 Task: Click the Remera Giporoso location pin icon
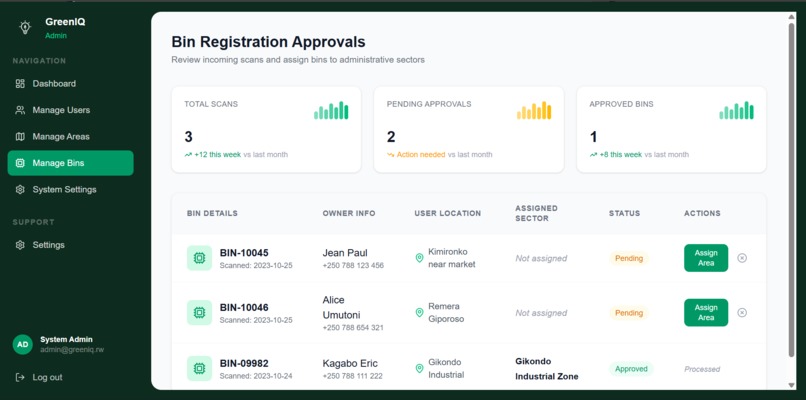click(x=419, y=313)
